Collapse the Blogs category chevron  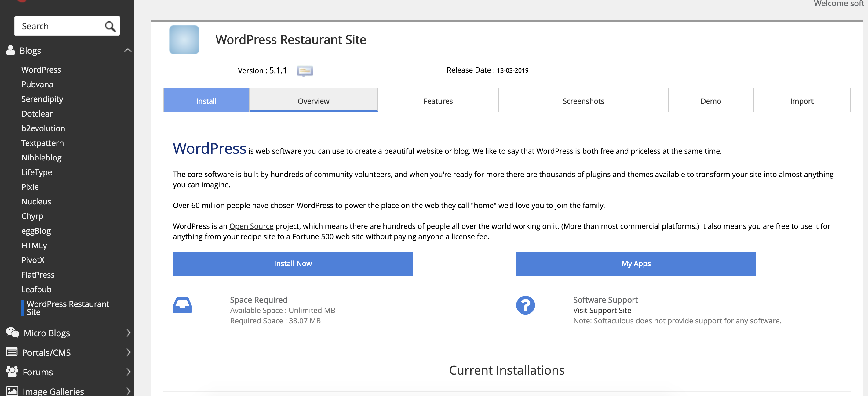coord(127,50)
